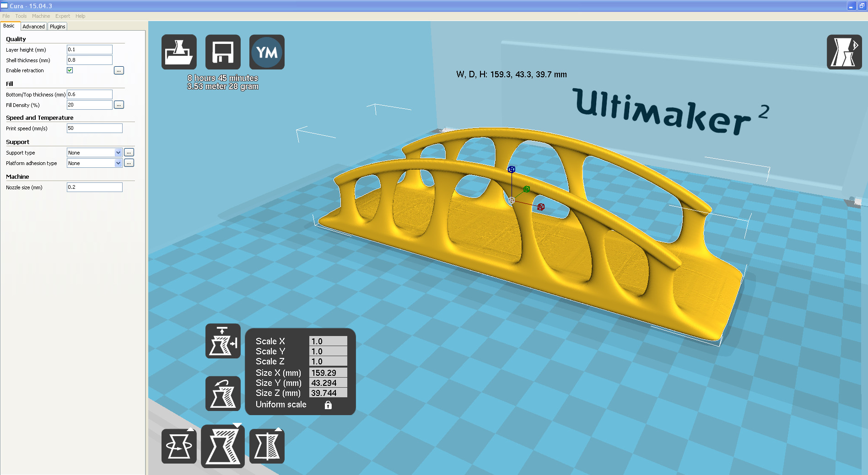Click the '8 hours 45 minutes' print time text
Screen dimensions: 868x475
(223, 78)
